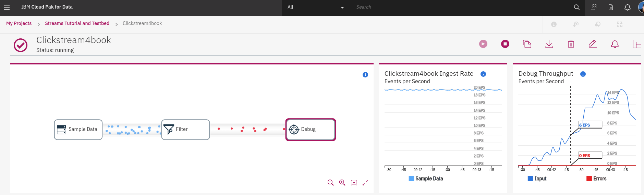Click the Status: running text
644x195 pixels.
pyautogui.click(x=55, y=50)
